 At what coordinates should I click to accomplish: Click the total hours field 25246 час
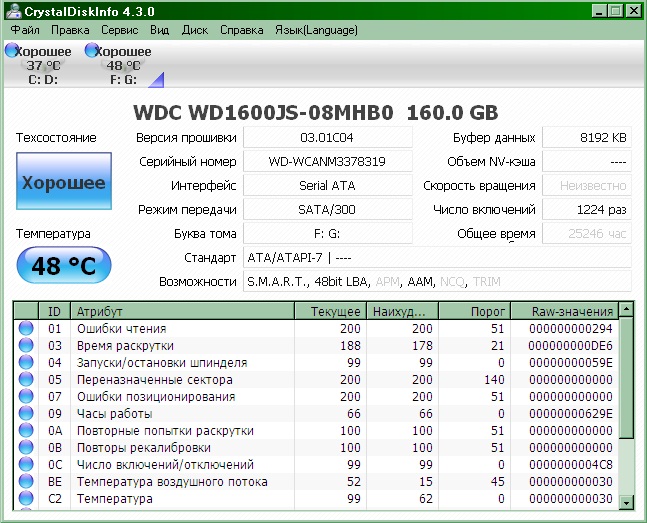[x=587, y=234]
